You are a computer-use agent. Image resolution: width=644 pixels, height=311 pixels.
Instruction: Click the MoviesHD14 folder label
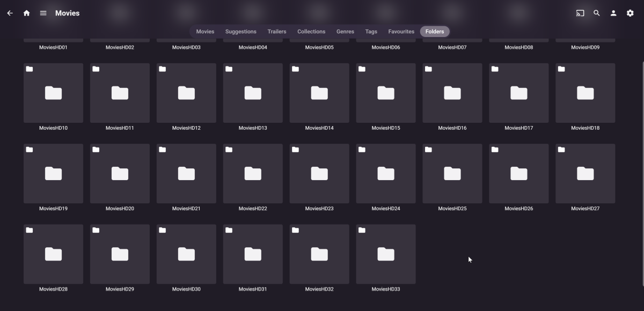point(319,128)
